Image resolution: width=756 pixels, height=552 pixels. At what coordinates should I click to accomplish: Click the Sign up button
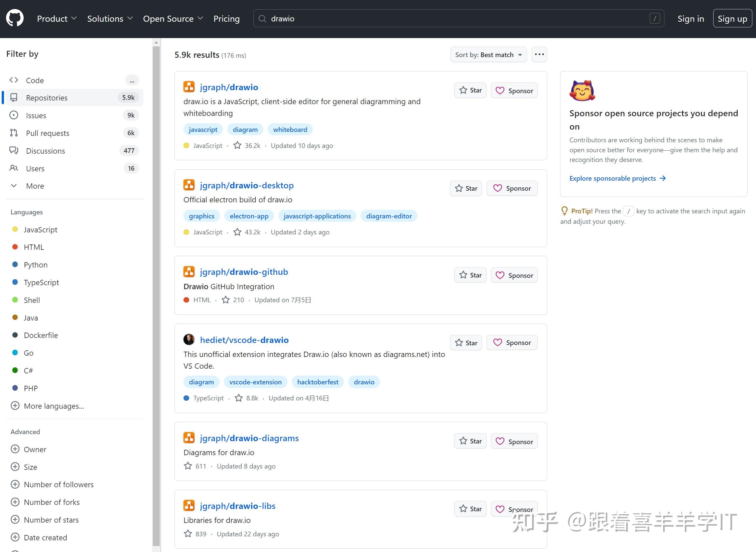click(732, 19)
